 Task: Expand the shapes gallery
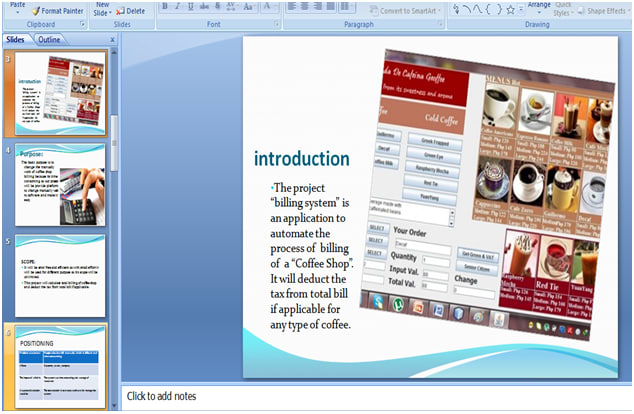pos(521,10)
